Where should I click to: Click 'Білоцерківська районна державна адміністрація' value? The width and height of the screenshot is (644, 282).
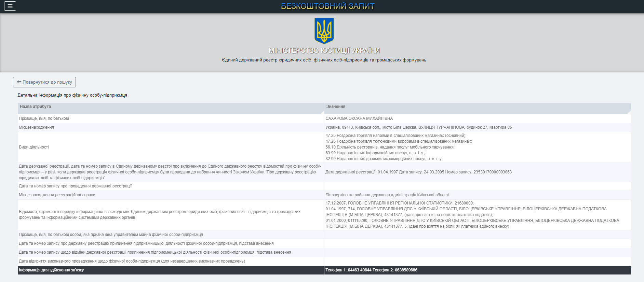point(387,195)
